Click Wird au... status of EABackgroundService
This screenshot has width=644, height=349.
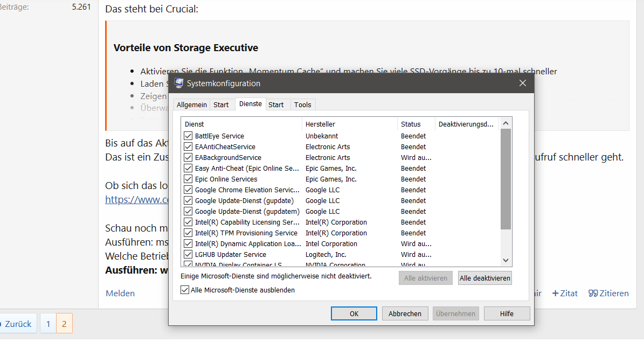pos(416,157)
